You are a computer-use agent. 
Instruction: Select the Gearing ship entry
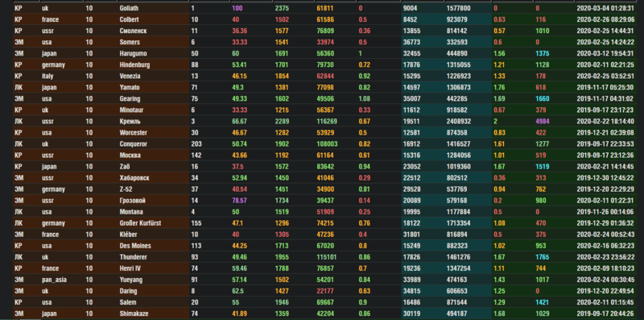click(130, 98)
